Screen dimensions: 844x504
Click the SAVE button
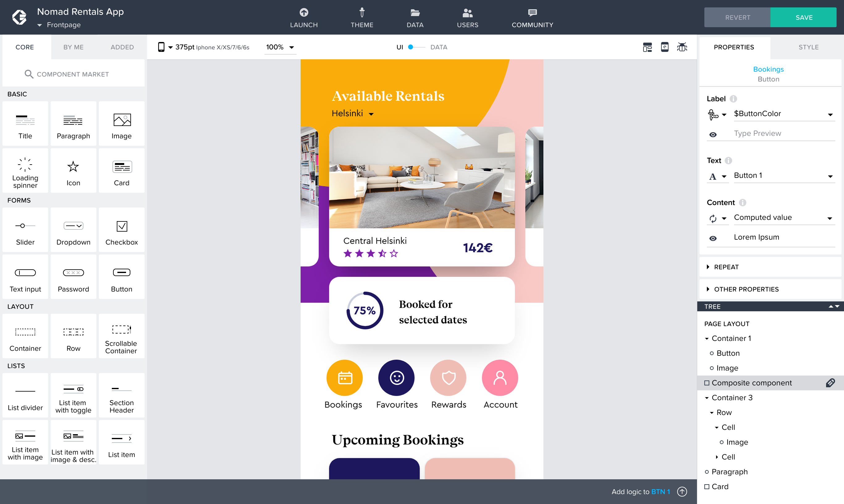pyautogui.click(x=804, y=17)
